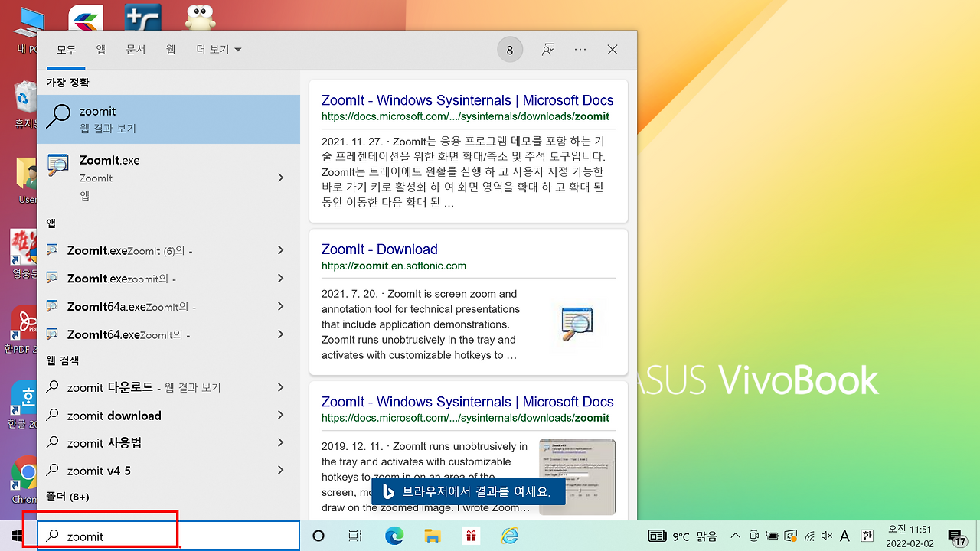Expand 'ZoomIt.exe zoomit의' result arrow

tap(280, 279)
